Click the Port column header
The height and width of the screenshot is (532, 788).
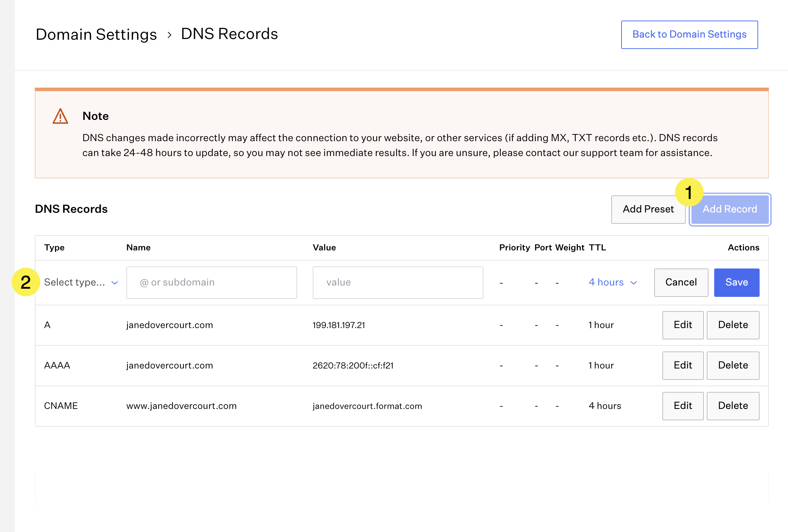(x=543, y=248)
